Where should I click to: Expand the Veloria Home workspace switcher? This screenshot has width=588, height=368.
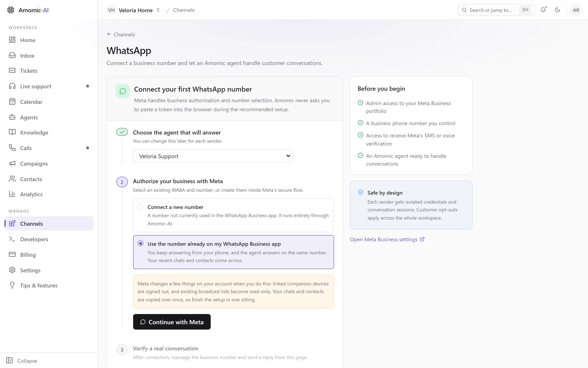pos(134,10)
